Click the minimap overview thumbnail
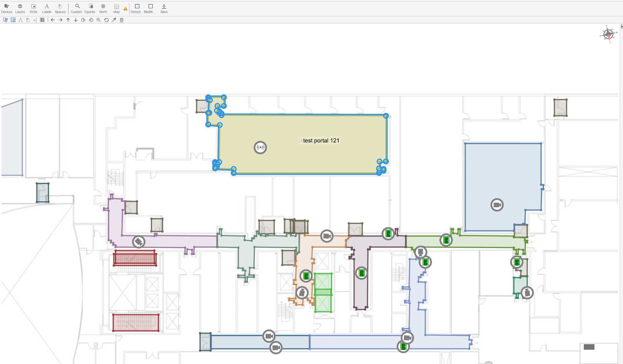 tap(599, 353)
